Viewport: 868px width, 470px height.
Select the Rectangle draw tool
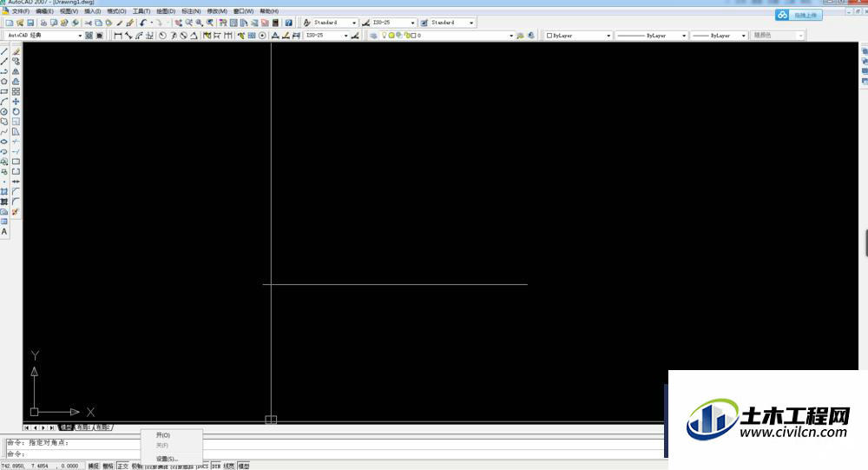point(4,91)
